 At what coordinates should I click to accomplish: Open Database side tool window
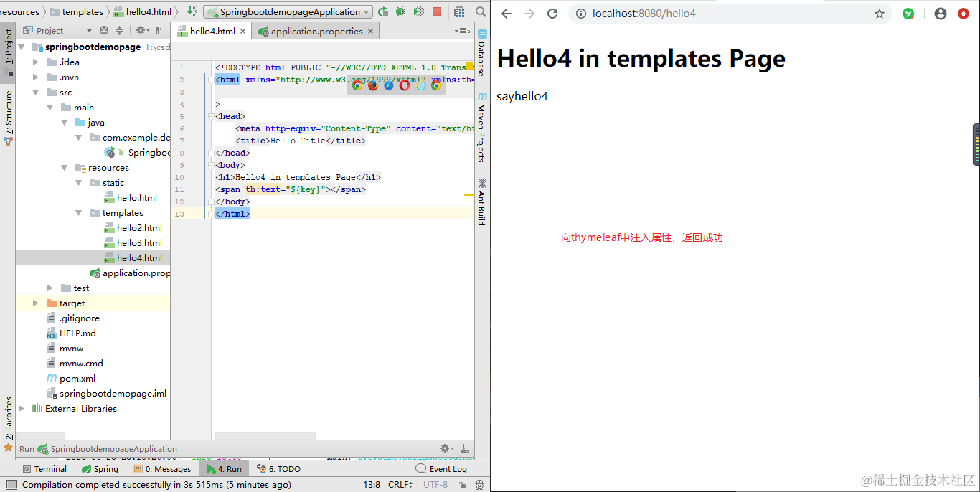point(481,52)
